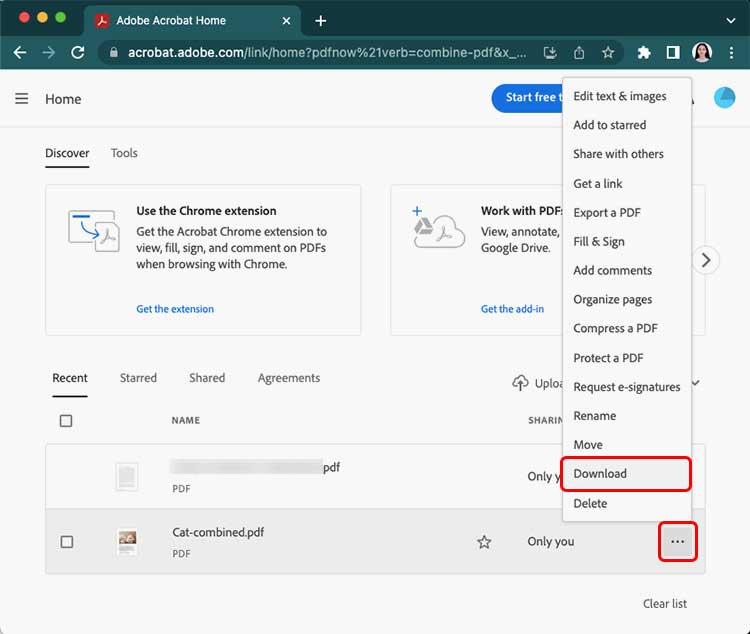The image size is (750, 634).
Task: Select the Shared tab
Action: click(207, 378)
